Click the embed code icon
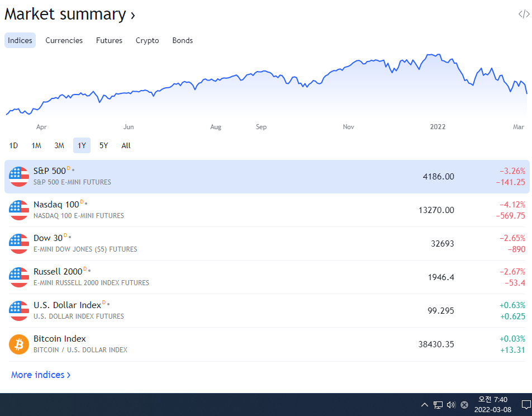532x416 pixels. [x=524, y=14]
